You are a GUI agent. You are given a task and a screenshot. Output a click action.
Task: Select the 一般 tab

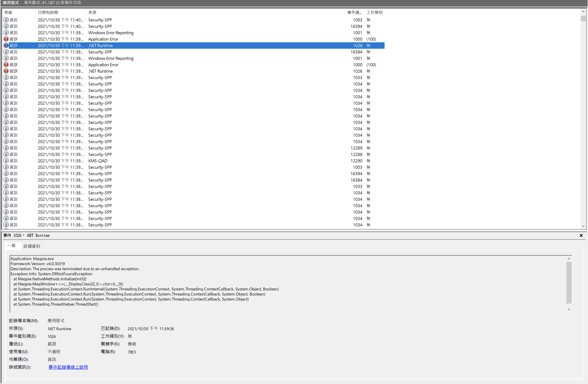(12, 246)
